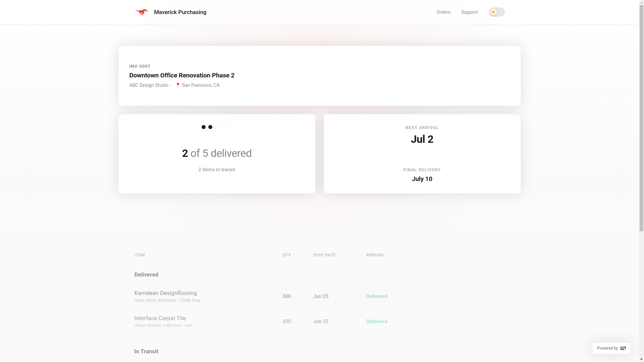Screen dimensions: 644x362
Task: Click San Francisco, CA location text
Action: tap(201, 85)
